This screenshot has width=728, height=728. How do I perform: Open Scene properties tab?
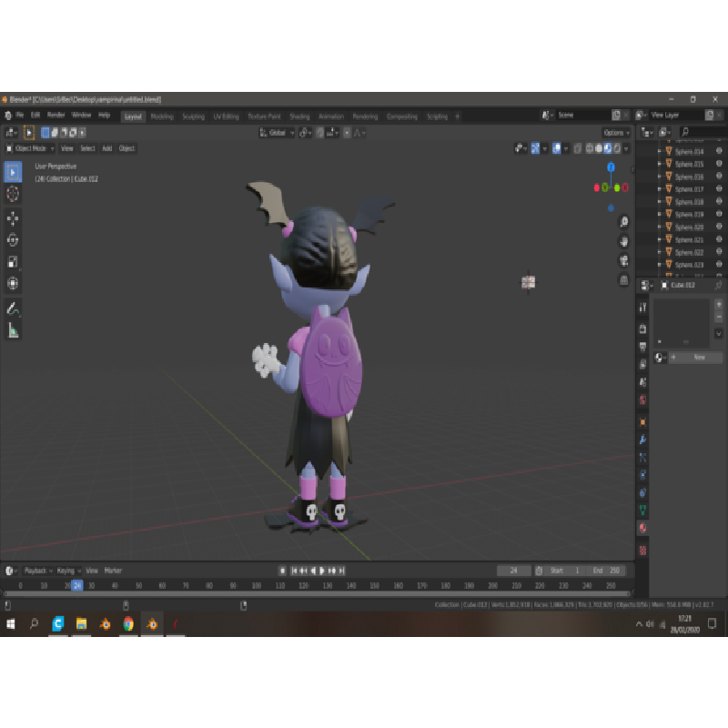click(643, 382)
